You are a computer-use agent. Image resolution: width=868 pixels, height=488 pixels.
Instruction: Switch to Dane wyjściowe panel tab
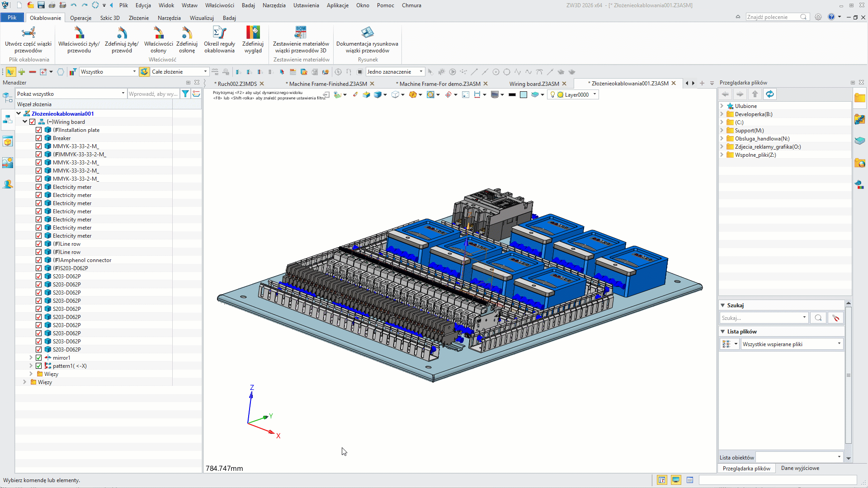click(800, 468)
